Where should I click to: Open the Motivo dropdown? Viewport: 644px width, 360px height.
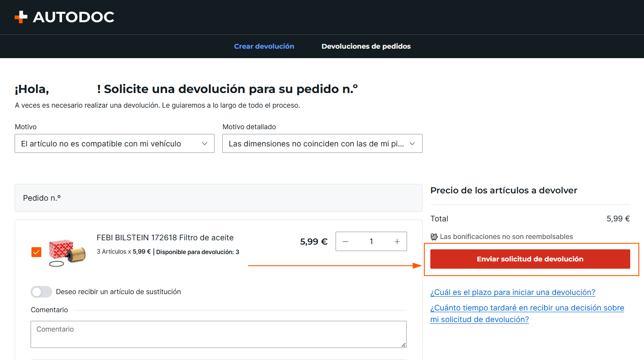coord(115,143)
